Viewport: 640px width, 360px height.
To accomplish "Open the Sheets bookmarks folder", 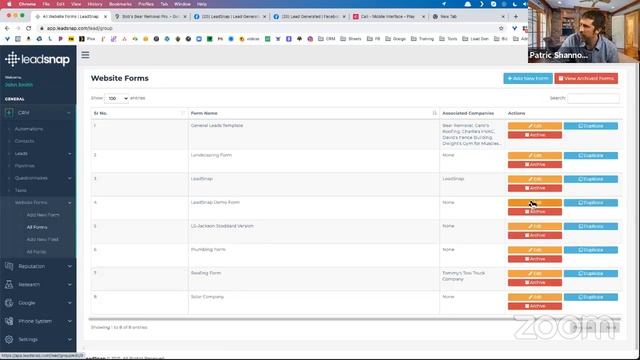I will coord(351,39).
